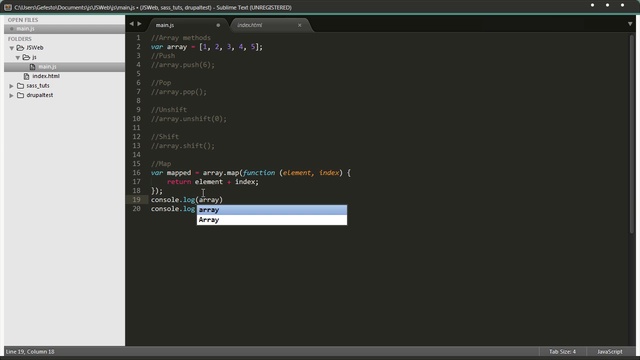Select sass_tuts folder label
640x360 pixels.
click(x=38, y=86)
